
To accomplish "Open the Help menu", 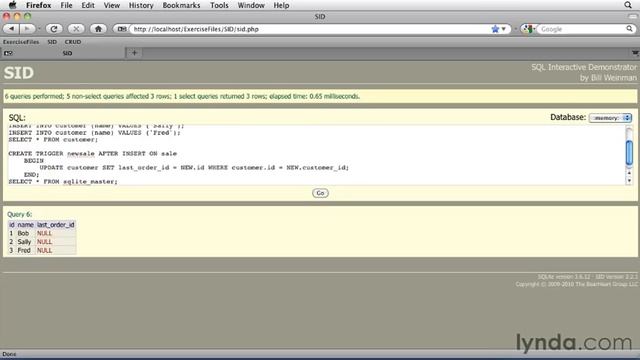I will click(281, 5).
